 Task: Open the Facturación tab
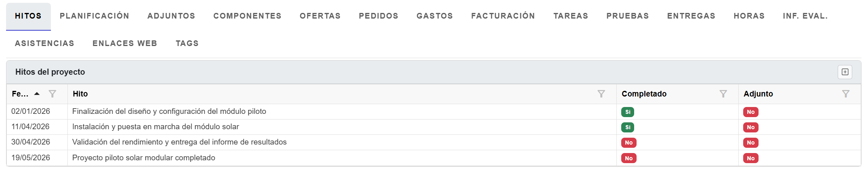pyautogui.click(x=503, y=16)
